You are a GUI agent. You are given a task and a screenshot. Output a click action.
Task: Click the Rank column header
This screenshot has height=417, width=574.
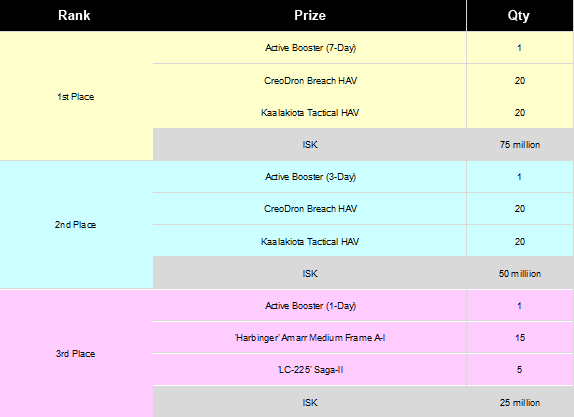point(76,15)
